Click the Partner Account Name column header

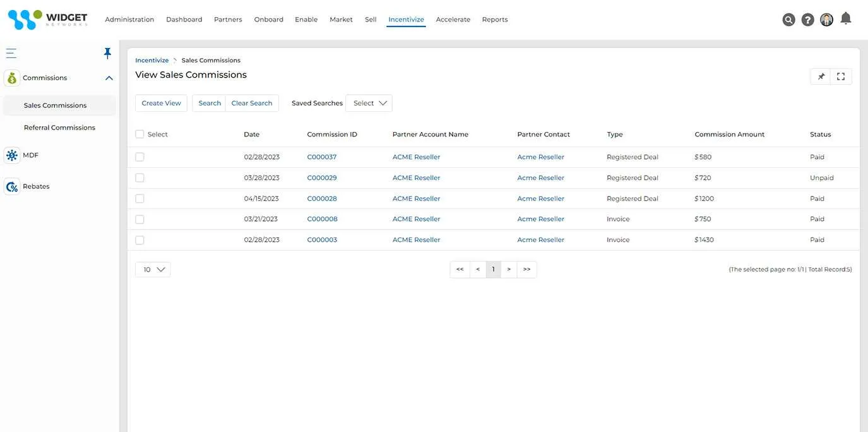point(430,135)
